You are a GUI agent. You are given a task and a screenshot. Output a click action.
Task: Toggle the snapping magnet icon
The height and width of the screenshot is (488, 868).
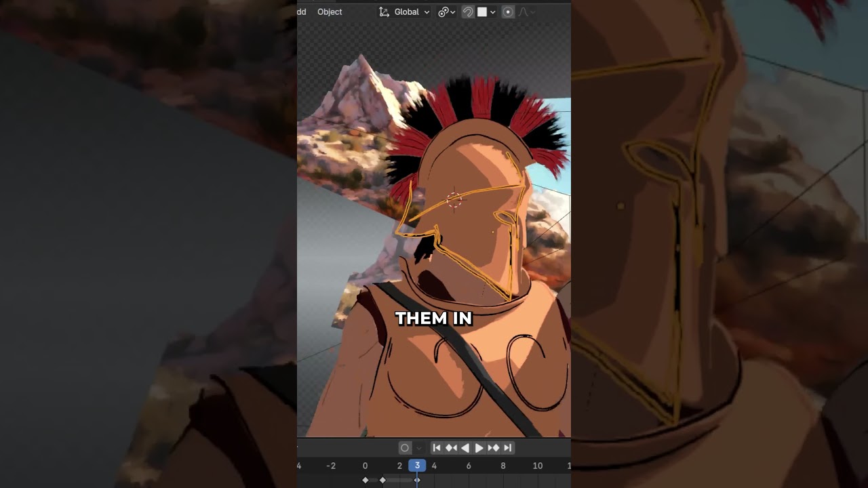click(467, 12)
